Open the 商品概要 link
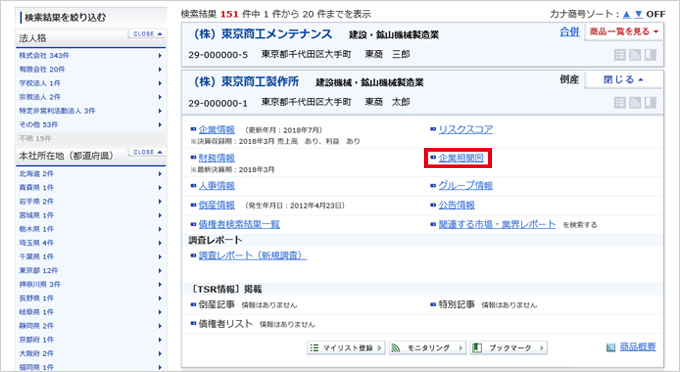Viewport: 680px width, 372px height. pyautogui.click(x=638, y=347)
